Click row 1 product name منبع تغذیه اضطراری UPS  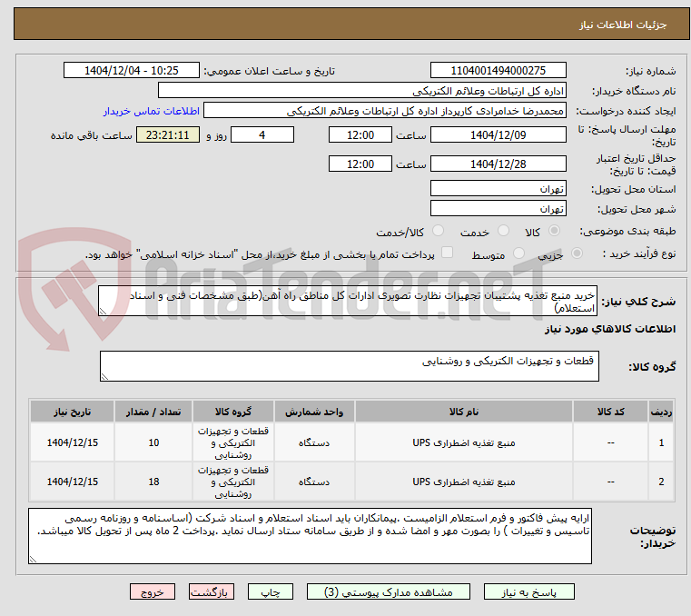464,442
